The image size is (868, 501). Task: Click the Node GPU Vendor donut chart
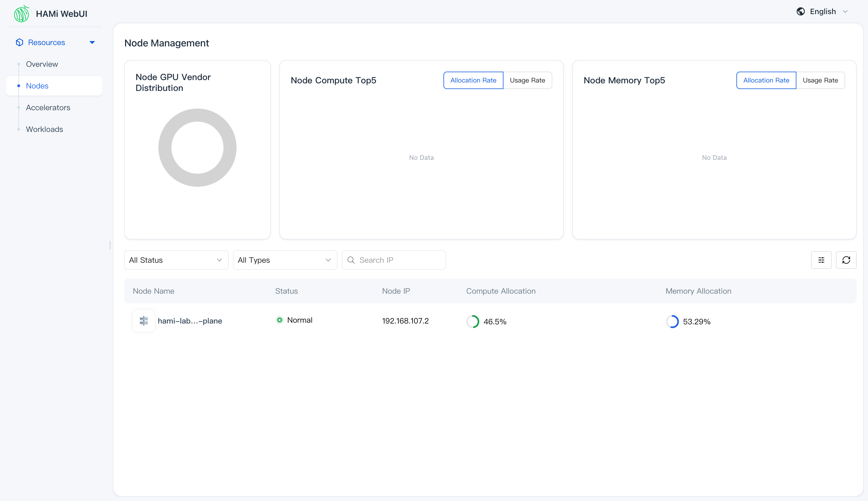[x=197, y=148]
